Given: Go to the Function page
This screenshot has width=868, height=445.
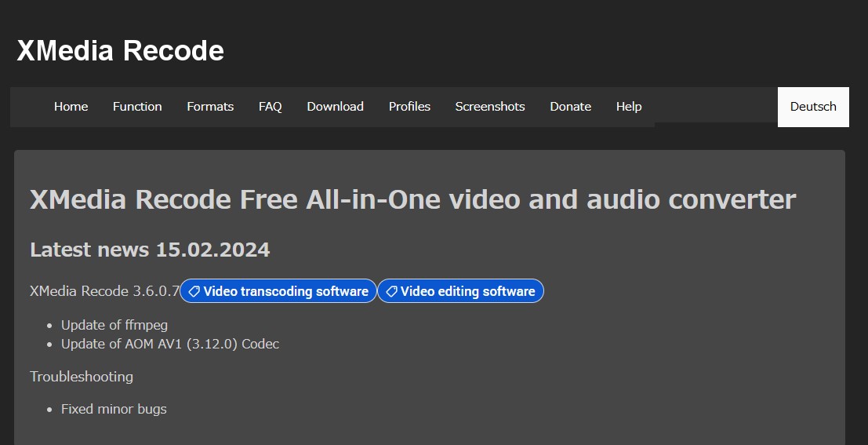Looking at the screenshot, I should point(137,107).
